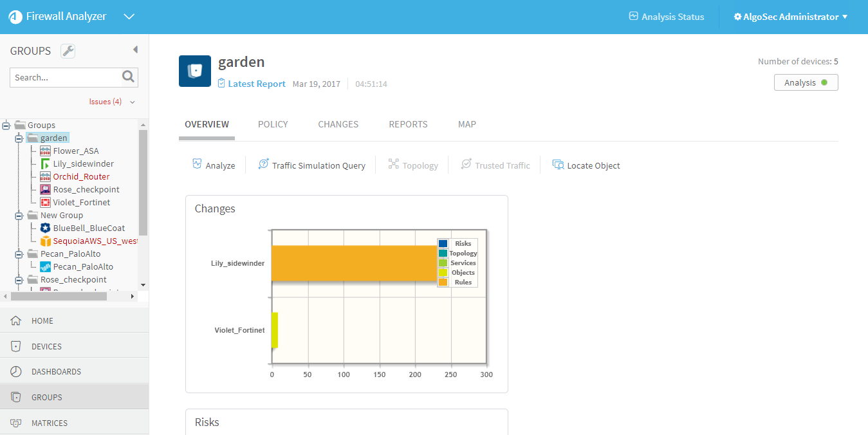Screen dimensions: 868x435
Task: Open the Latest Report link
Action: tap(256, 84)
